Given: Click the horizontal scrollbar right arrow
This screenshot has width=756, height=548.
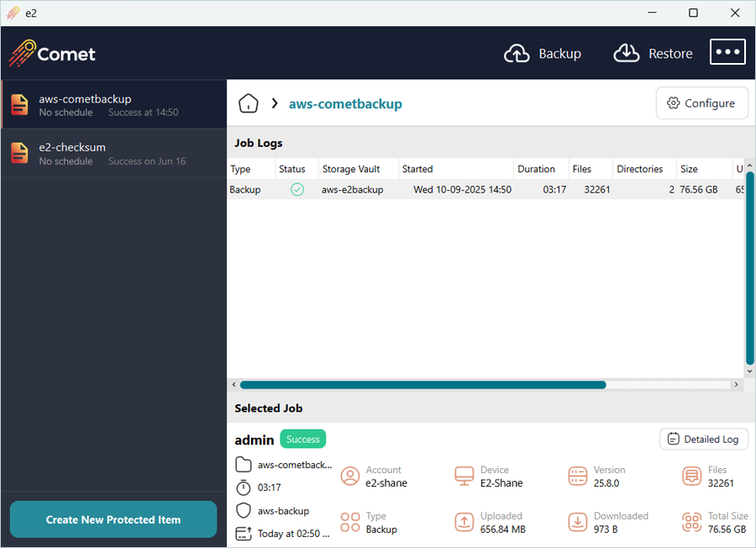Looking at the screenshot, I should coord(736,384).
